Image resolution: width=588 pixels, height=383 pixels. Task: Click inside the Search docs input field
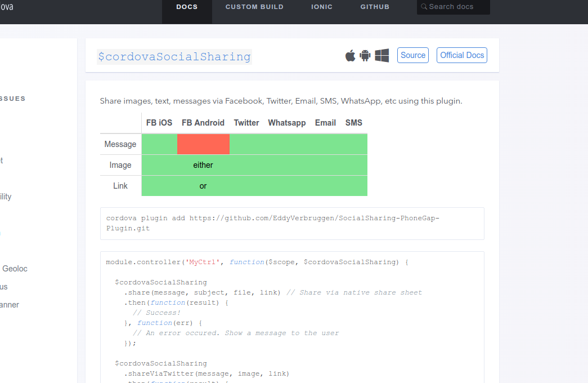(456, 7)
